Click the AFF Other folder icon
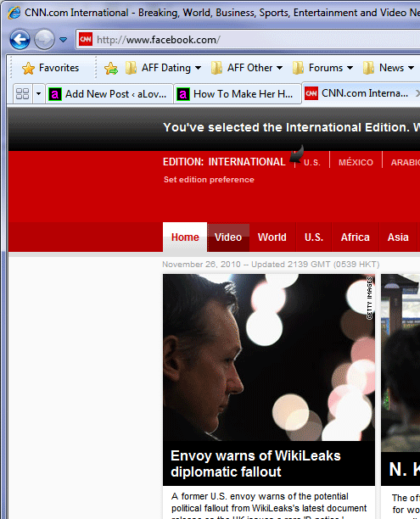Image resolution: width=420 pixels, height=519 pixels. 216,68
